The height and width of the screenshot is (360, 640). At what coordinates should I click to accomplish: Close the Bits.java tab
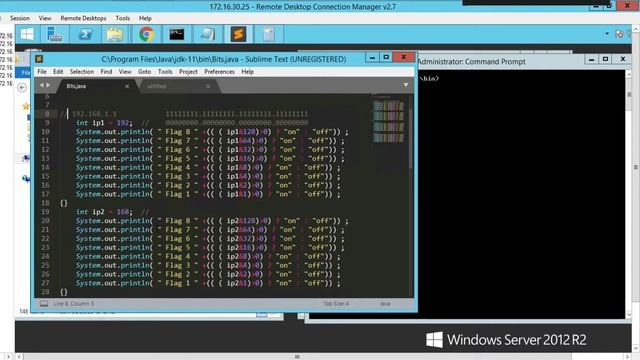tap(127, 86)
